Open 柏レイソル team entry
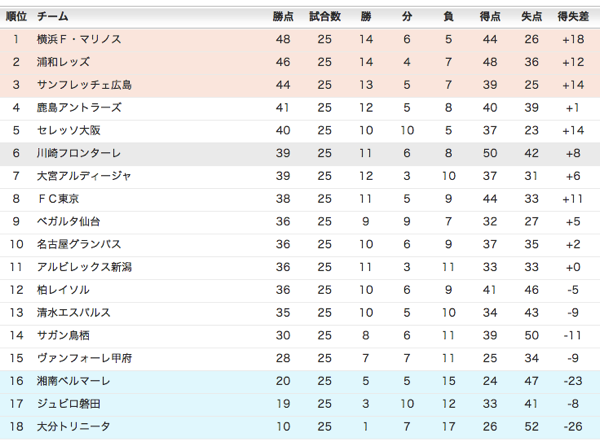Image resolution: width=600 pixels, height=442 pixels. tap(63, 289)
